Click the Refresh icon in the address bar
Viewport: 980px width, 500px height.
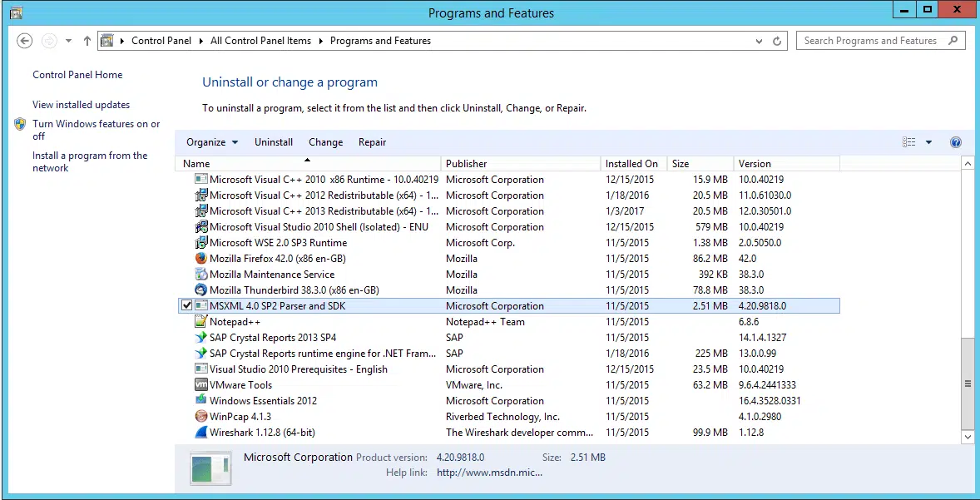pyautogui.click(x=777, y=42)
